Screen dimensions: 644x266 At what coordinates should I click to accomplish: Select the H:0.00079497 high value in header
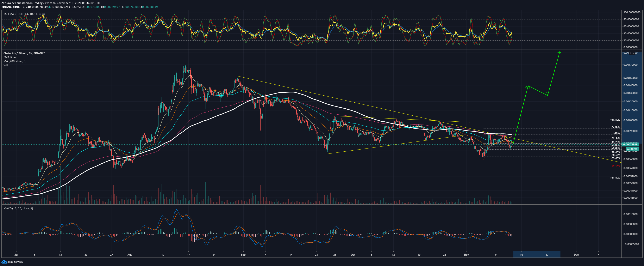coord(111,7)
